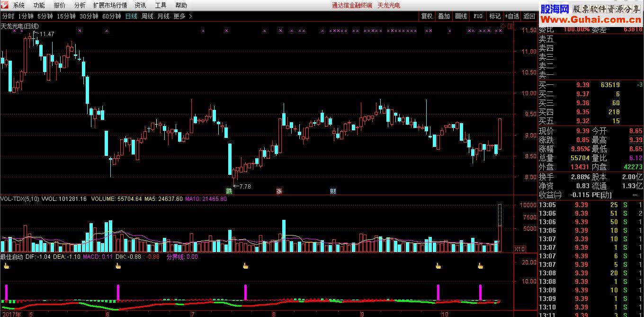Click the X10 volume scale label
Image resolution: width=644 pixels, height=317 pixels.
pos(519,249)
